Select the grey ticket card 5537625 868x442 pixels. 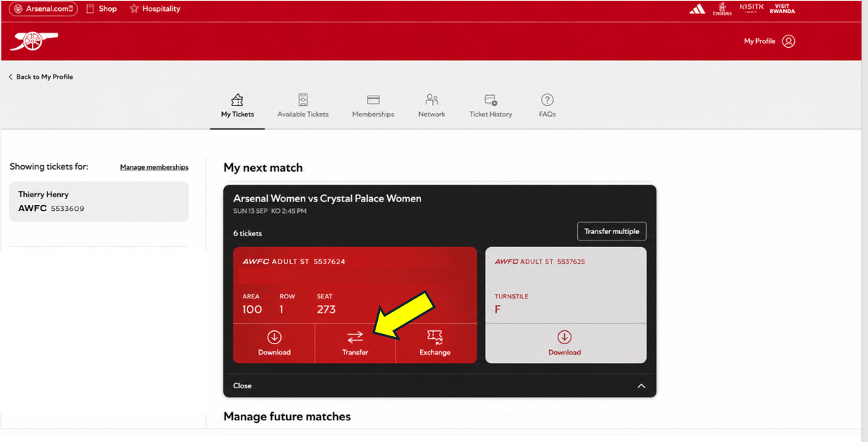coord(566,305)
